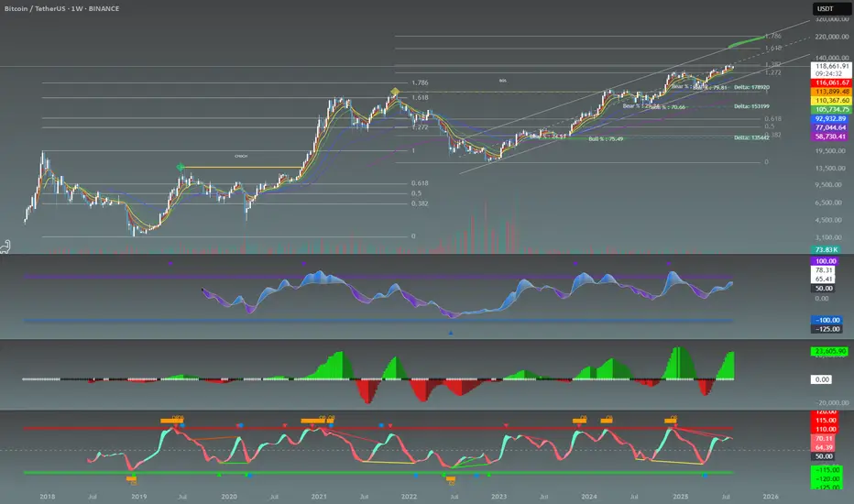Click the red 110.00 level label

coord(825,430)
